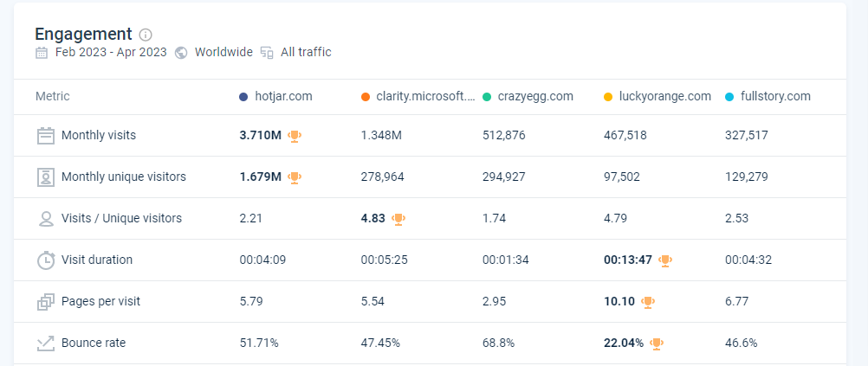The height and width of the screenshot is (366, 868).
Task: Click the green dot for crazyegg.com
Action: 487,97
